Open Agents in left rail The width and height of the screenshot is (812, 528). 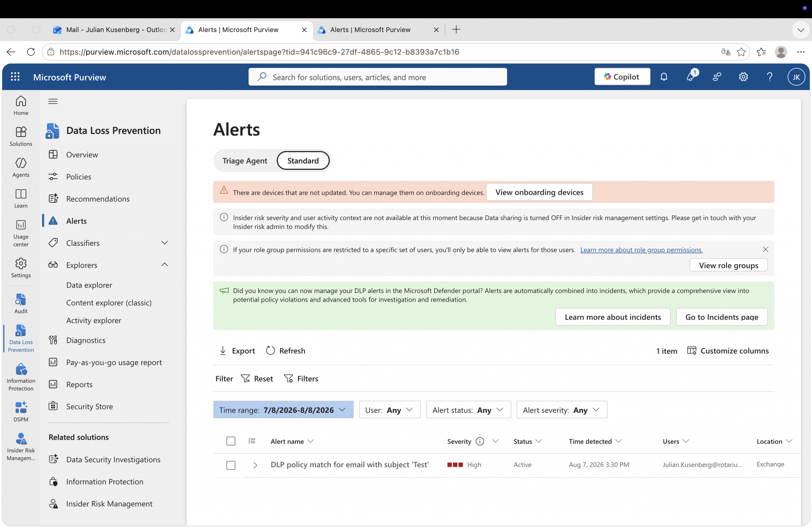[21, 167]
